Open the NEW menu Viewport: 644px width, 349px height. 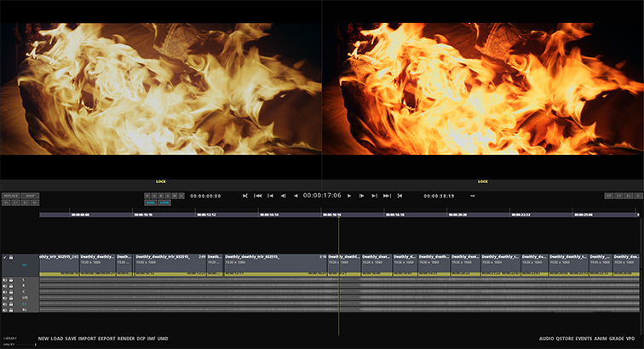click(x=43, y=338)
